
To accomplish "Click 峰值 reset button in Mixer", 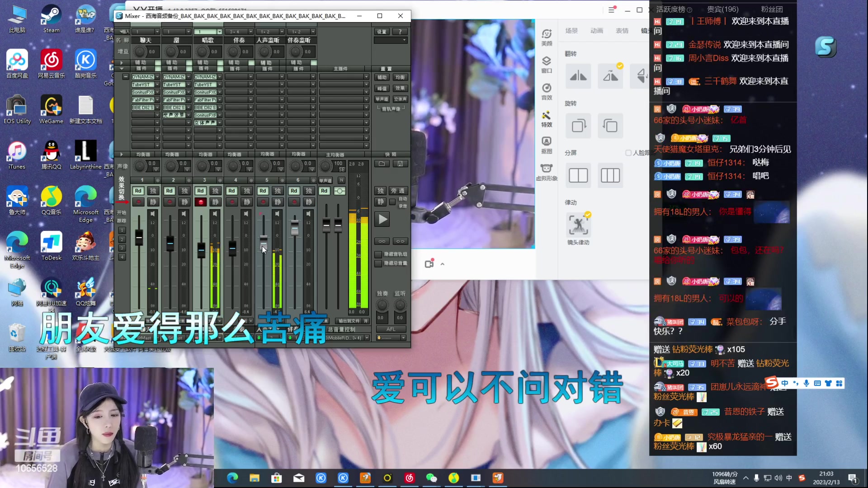I will coord(382,88).
